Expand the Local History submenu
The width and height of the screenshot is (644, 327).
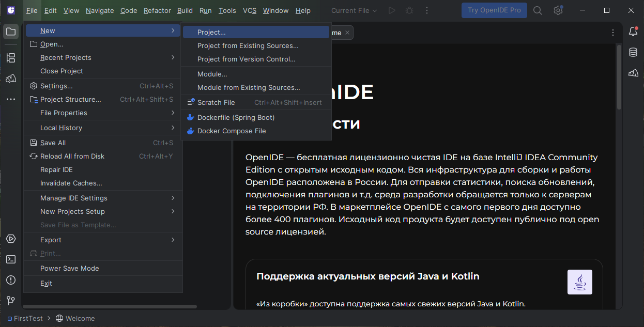click(x=103, y=128)
